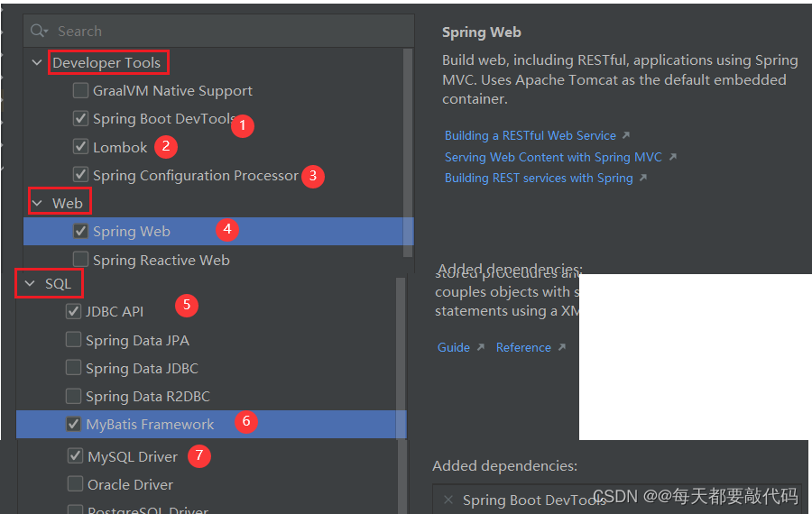Collapse the SQL group chevron

(x=30, y=284)
